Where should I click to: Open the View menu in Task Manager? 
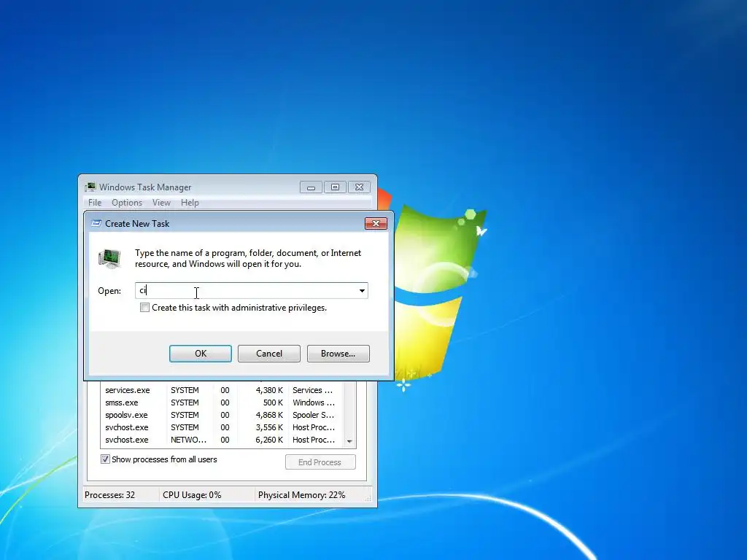click(161, 203)
